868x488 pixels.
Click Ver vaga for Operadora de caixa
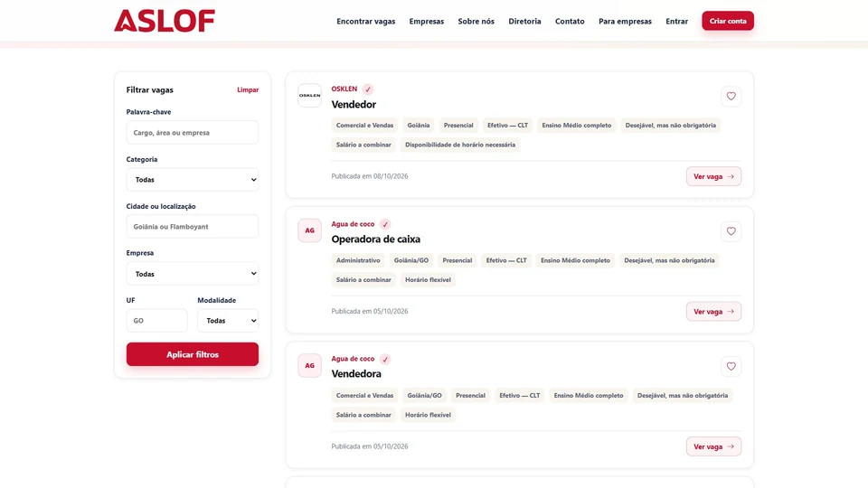click(713, 312)
